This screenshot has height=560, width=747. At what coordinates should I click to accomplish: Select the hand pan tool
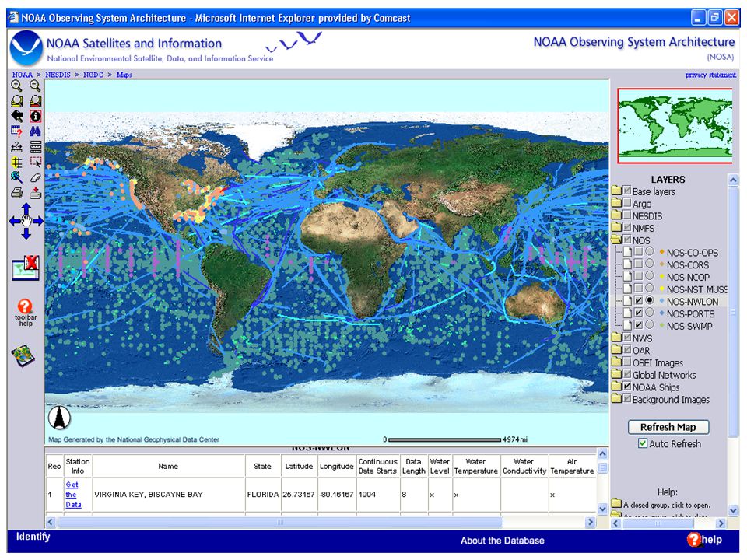[x=26, y=221]
